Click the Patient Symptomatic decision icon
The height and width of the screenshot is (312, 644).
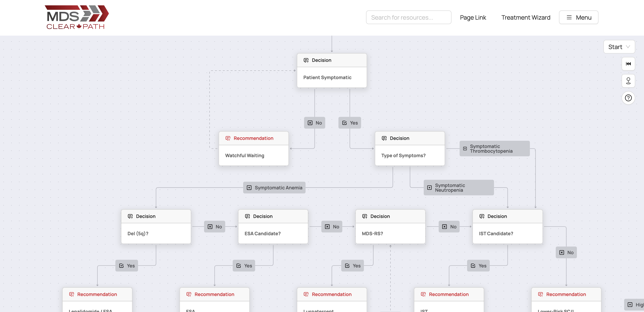click(306, 60)
